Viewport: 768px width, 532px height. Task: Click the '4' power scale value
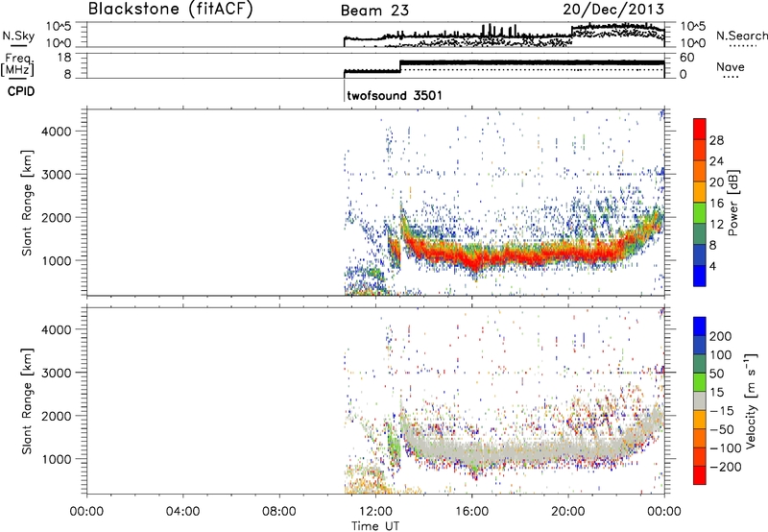tap(712, 266)
